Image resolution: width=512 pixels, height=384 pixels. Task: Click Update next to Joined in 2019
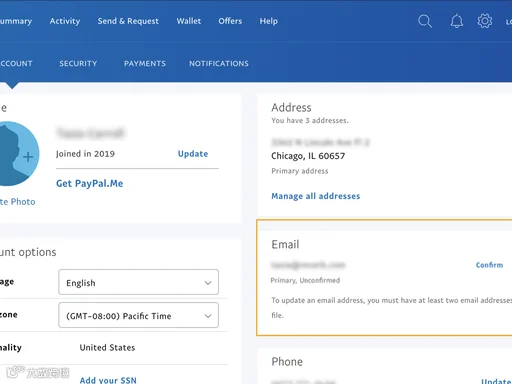[193, 154]
